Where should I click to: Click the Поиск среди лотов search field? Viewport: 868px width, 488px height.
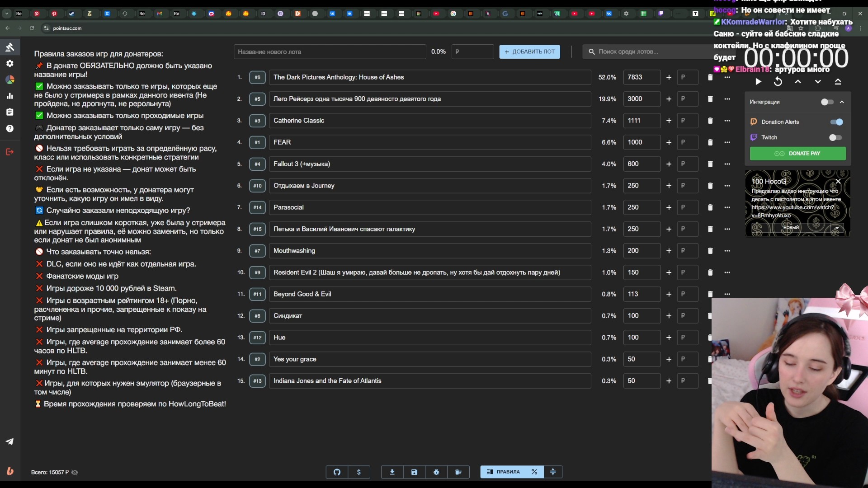[x=649, y=52]
